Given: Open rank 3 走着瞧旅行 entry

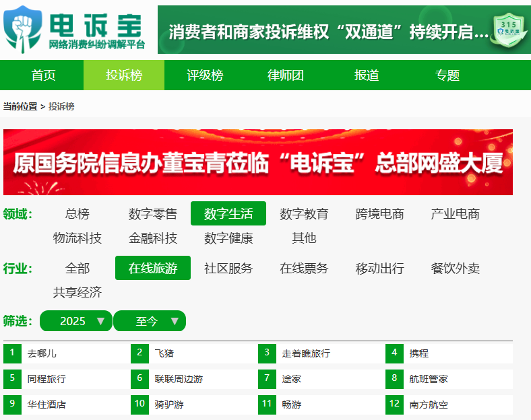Looking at the screenshot, I should pyautogui.click(x=321, y=353).
